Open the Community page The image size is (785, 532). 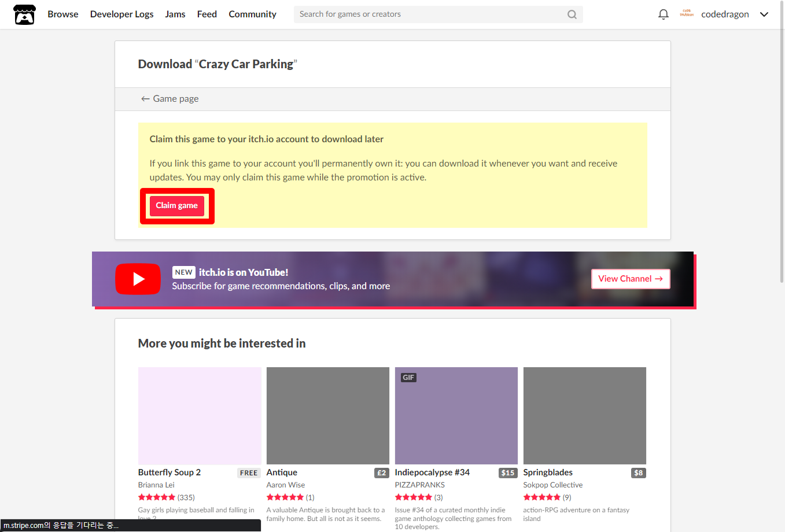point(252,14)
